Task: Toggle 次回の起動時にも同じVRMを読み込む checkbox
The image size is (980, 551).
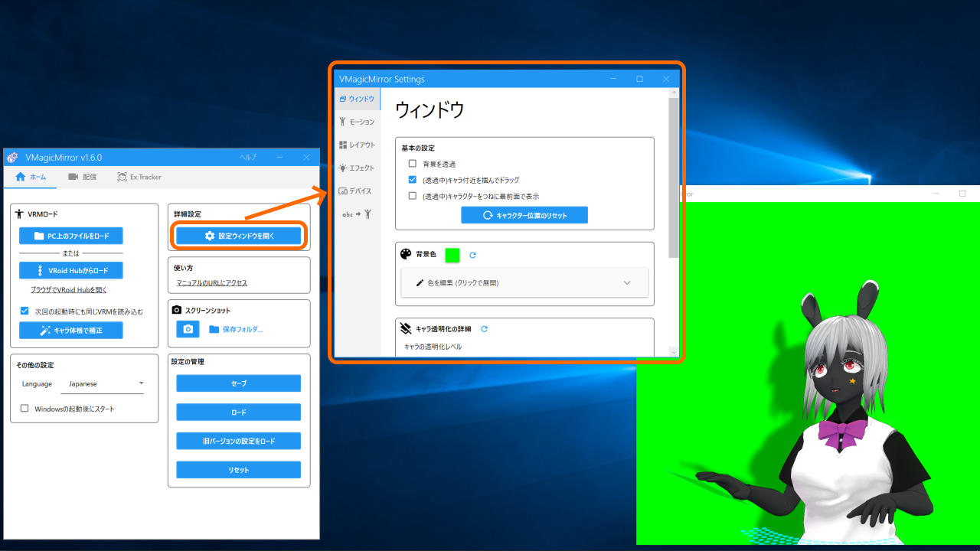Action: coord(24,311)
